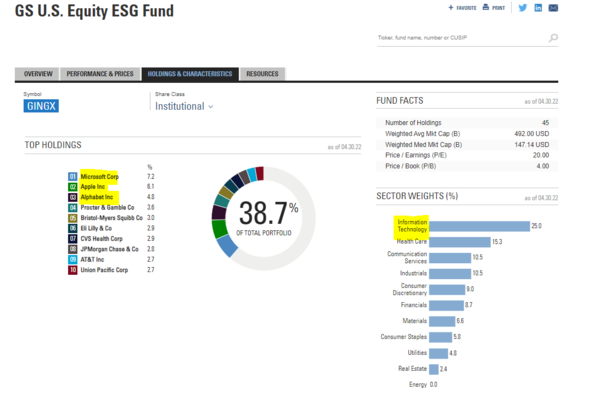Image resolution: width=600 pixels, height=407 pixels.
Task: Select the Holdings & Characteristics tab
Action: click(189, 74)
